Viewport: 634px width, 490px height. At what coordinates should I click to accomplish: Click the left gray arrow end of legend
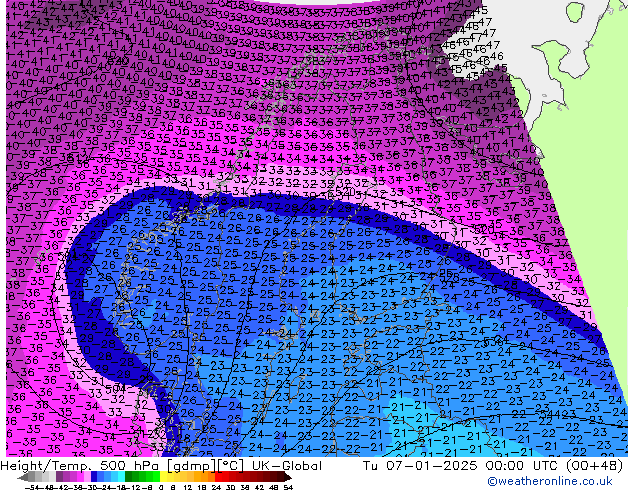tap(23, 477)
